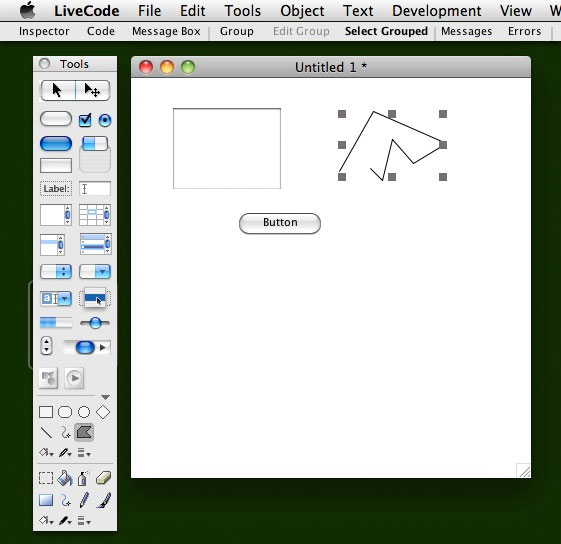Image resolution: width=561 pixels, height=544 pixels.
Task: Choose the combo box tool
Action: pyautogui.click(x=56, y=298)
